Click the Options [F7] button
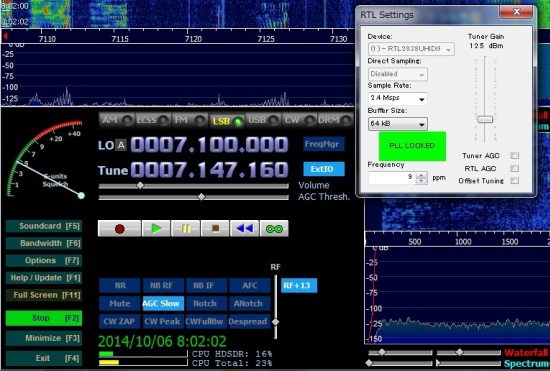The image size is (550, 371). point(44,261)
